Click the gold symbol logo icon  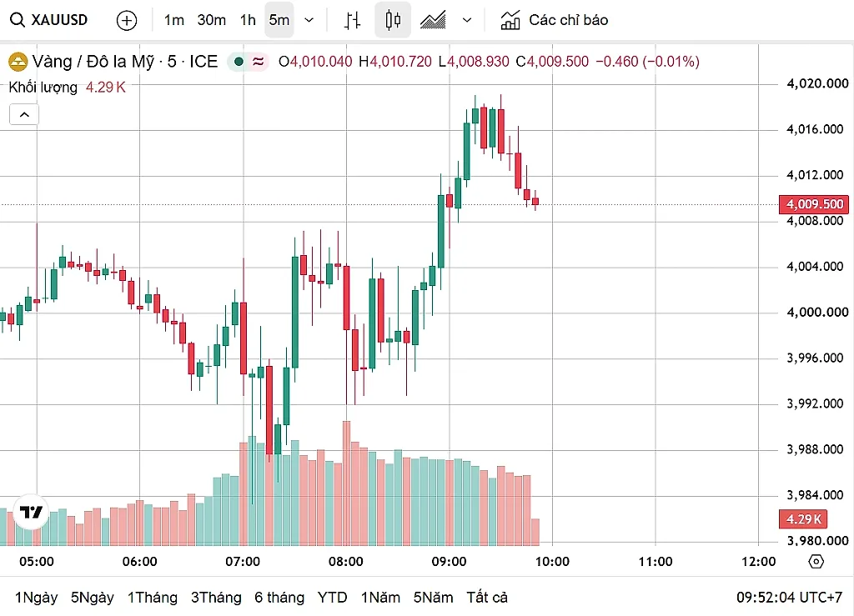18,62
